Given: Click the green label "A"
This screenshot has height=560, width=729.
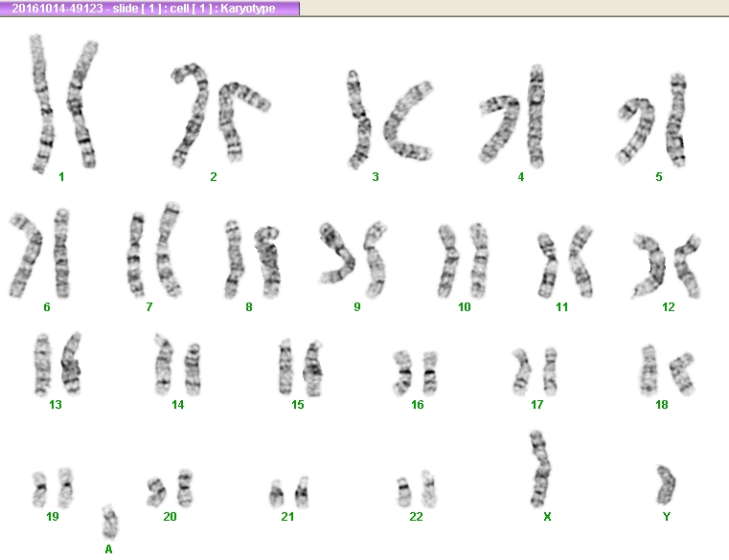Looking at the screenshot, I should pyautogui.click(x=109, y=549).
